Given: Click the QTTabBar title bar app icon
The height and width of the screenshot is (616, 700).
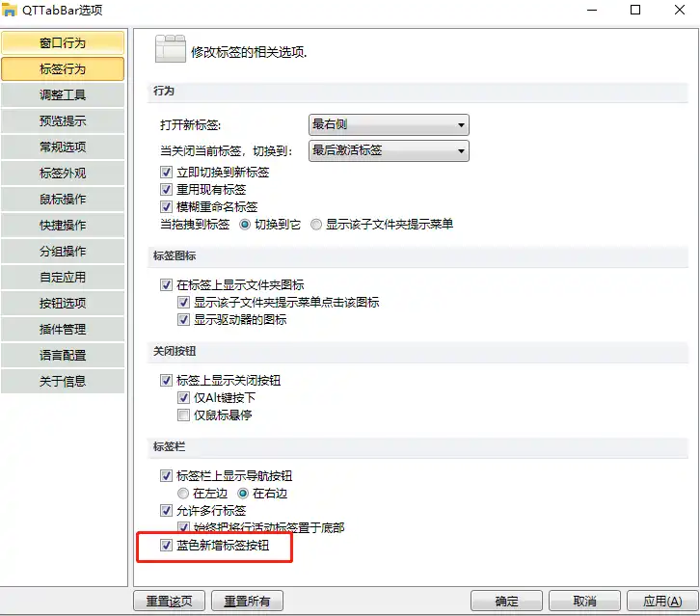Looking at the screenshot, I should point(10,10).
